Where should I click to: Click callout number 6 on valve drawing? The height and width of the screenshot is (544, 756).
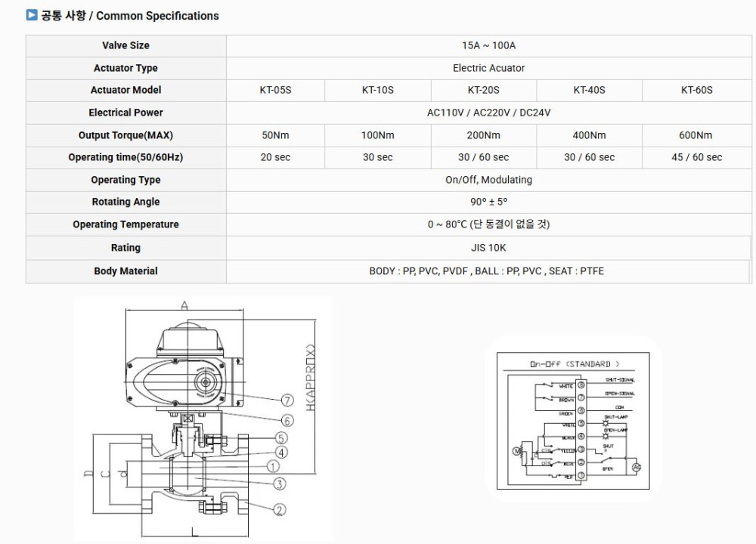click(287, 421)
